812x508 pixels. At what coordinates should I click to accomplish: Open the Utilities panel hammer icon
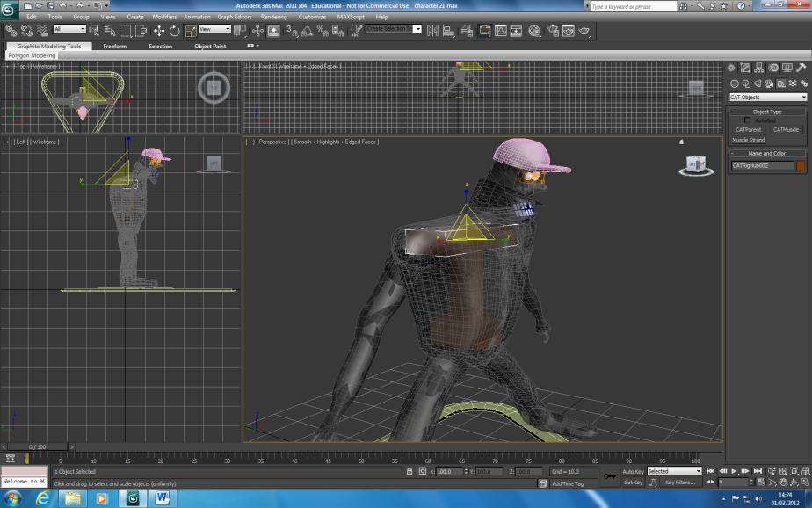801,68
